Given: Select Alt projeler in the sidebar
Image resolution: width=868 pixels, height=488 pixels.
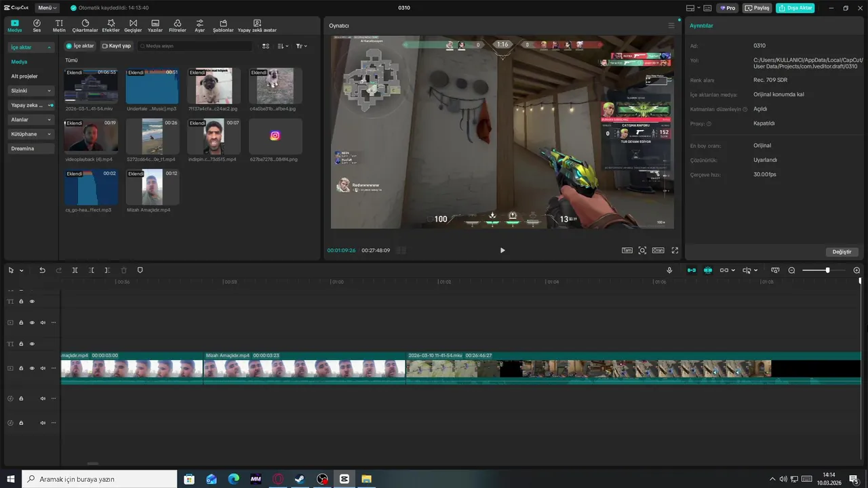Looking at the screenshot, I should point(24,77).
